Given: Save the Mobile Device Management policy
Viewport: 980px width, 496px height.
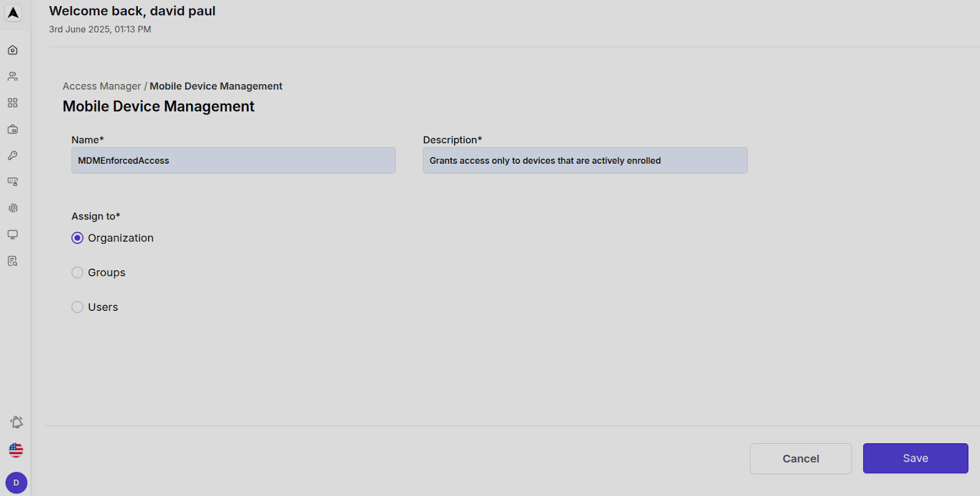Looking at the screenshot, I should tap(914, 458).
